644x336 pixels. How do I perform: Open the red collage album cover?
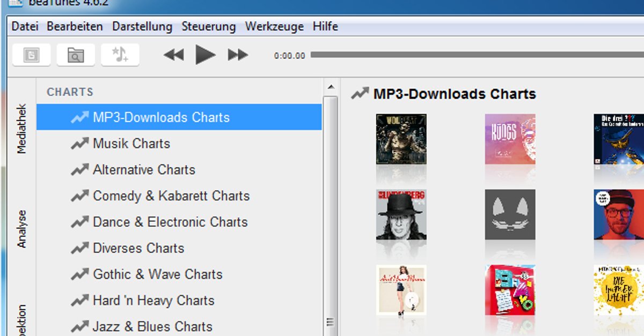pyautogui.click(x=510, y=290)
